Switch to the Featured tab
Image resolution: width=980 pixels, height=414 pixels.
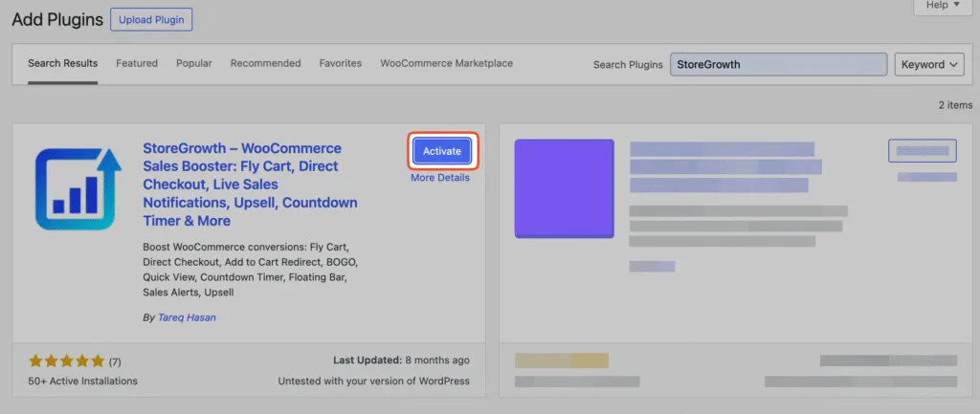coord(137,63)
